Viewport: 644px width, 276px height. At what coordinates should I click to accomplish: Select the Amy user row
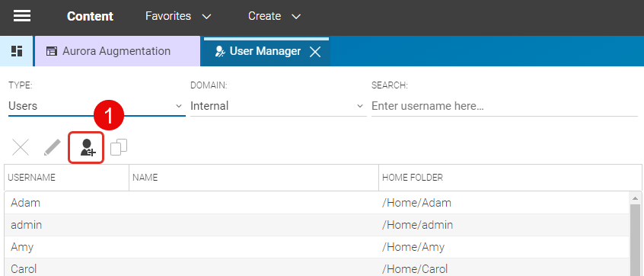click(x=317, y=247)
